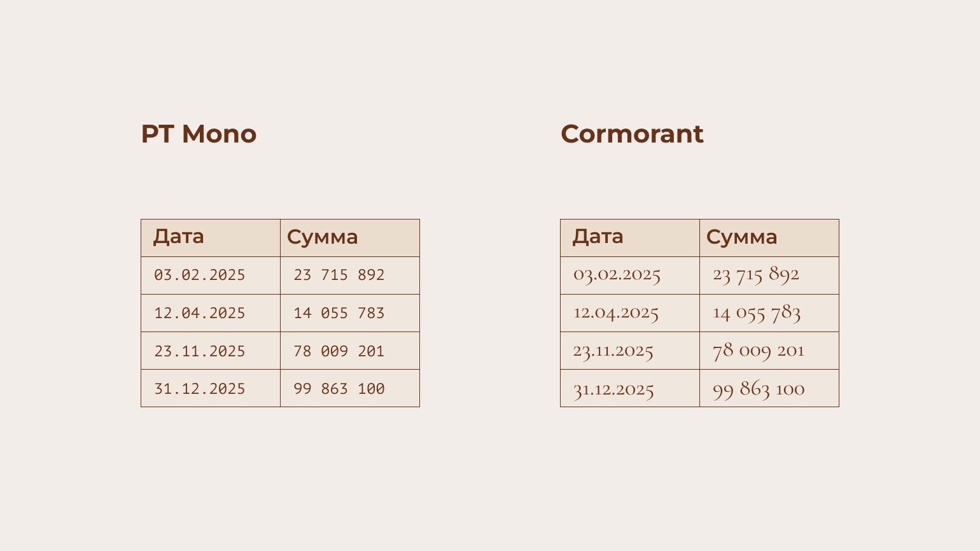The height and width of the screenshot is (551, 980).
Task: Select 31.12.2025 cell in PT Mono table
Action: pos(200,389)
